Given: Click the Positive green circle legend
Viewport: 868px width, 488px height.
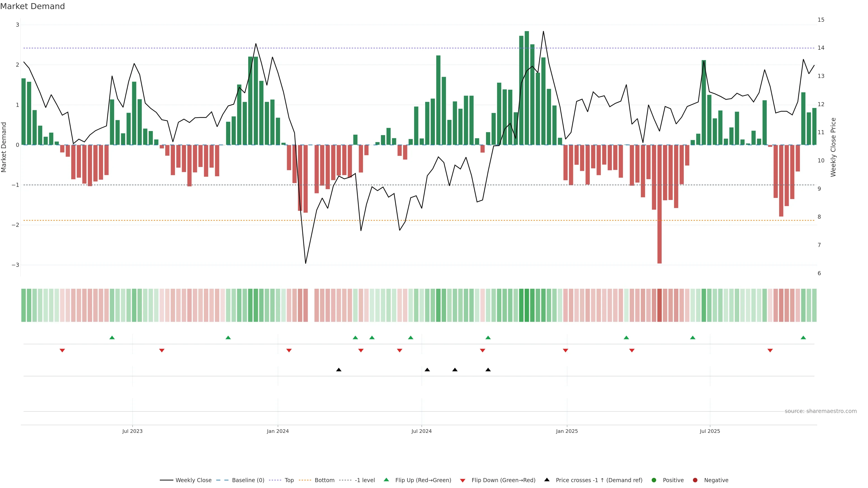Looking at the screenshot, I should [x=654, y=480].
